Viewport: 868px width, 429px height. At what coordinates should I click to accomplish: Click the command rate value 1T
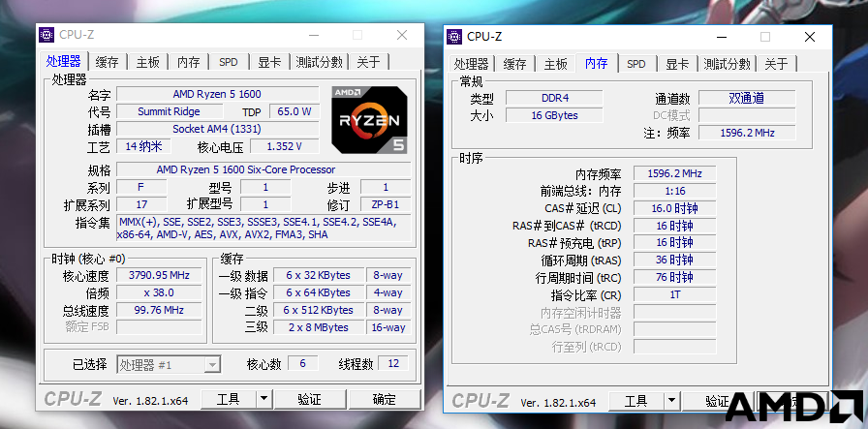(675, 294)
